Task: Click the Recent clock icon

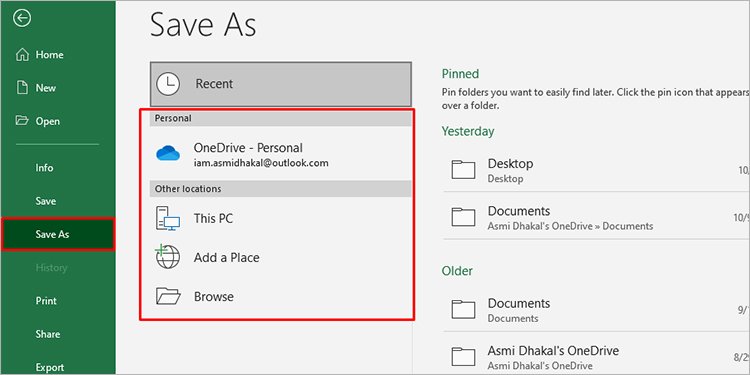Action: (168, 84)
